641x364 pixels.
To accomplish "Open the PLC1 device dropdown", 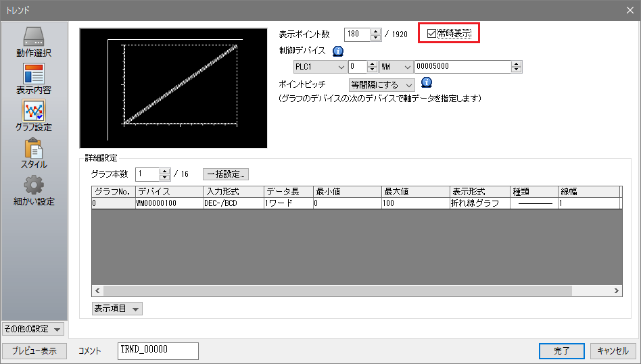I will [x=320, y=67].
